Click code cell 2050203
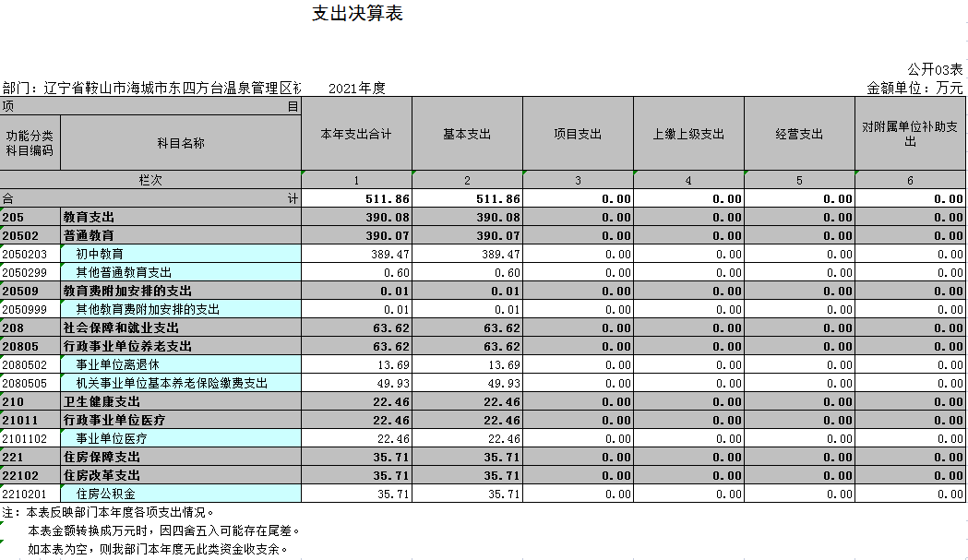This screenshot has height=560, width=968. (30, 255)
